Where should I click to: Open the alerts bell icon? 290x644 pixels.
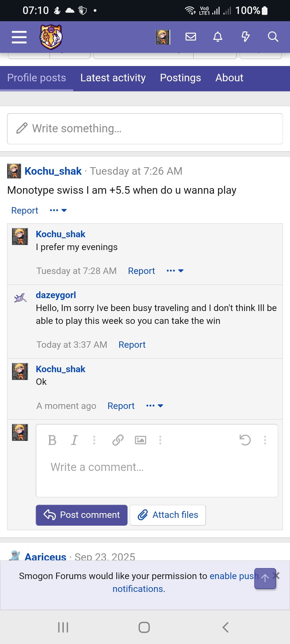[218, 36]
